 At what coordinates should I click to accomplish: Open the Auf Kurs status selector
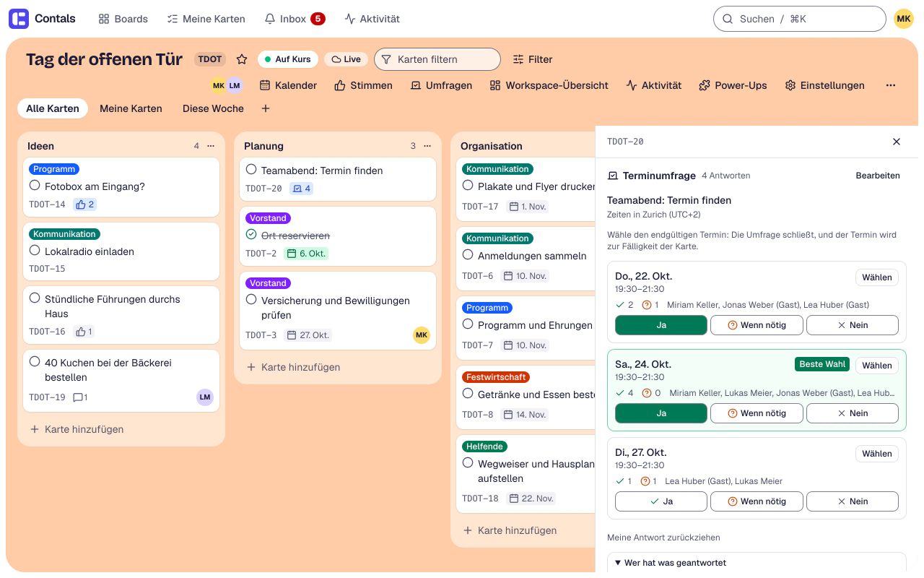(x=287, y=59)
